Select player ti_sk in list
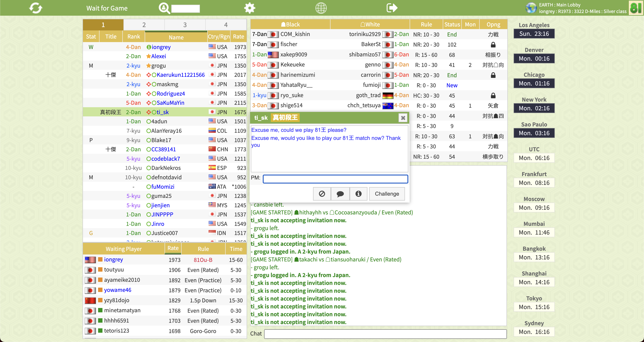The image size is (644, 342). pos(165,112)
